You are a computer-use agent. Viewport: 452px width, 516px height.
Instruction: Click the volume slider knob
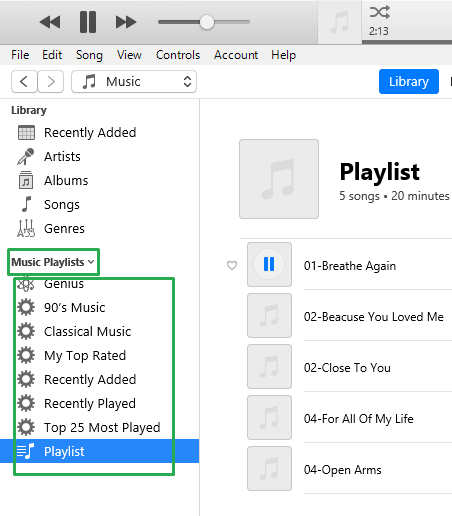(x=207, y=22)
